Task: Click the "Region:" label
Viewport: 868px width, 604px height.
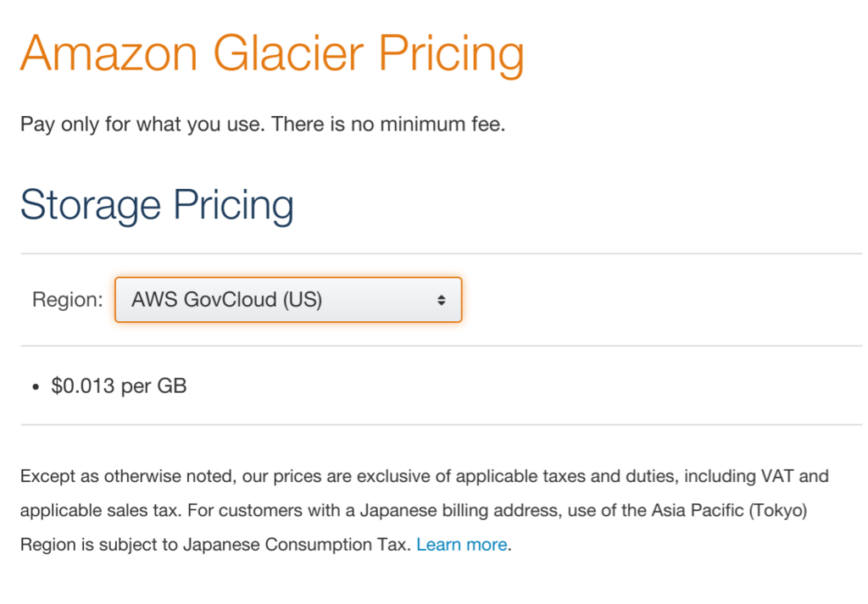Action: 66,299
